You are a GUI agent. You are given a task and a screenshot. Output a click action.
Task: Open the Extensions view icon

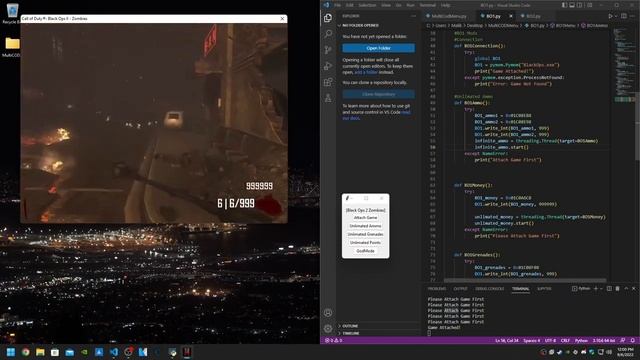pyautogui.click(x=328, y=82)
